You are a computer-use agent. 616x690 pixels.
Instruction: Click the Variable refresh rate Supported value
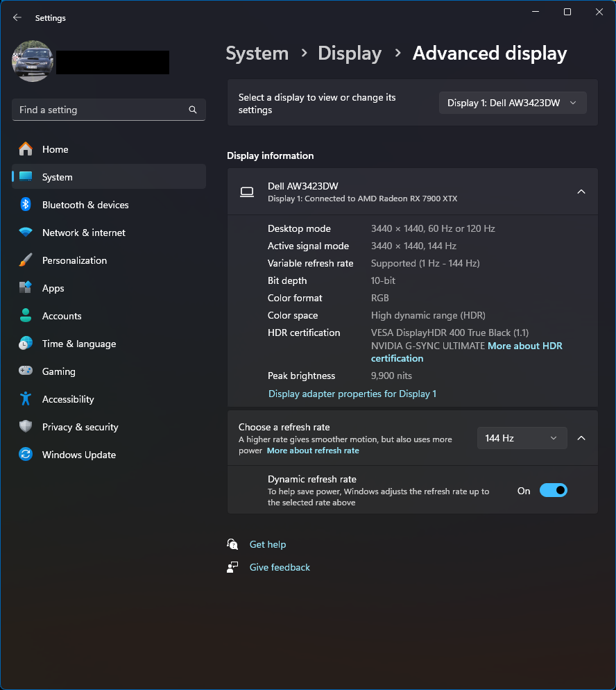coord(425,263)
